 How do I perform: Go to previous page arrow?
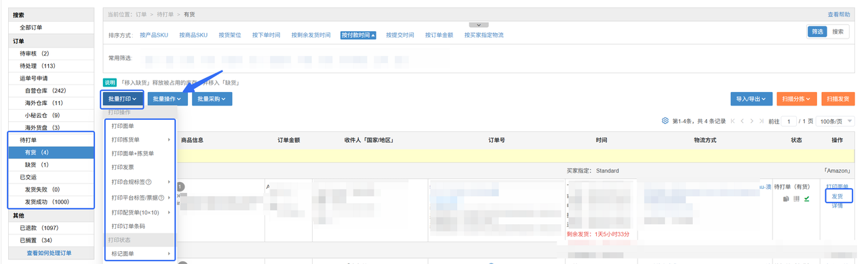pos(743,121)
